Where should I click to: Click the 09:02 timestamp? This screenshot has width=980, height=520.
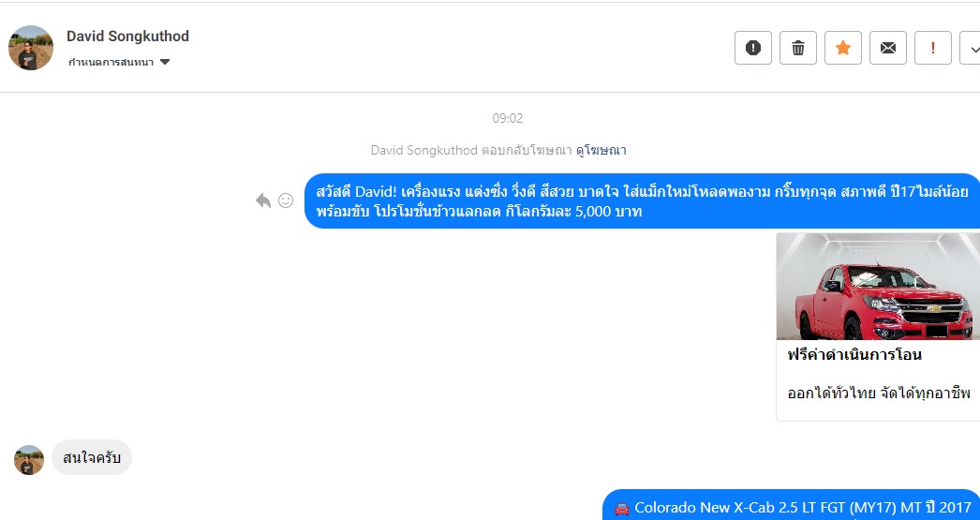click(x=508, y=118)
